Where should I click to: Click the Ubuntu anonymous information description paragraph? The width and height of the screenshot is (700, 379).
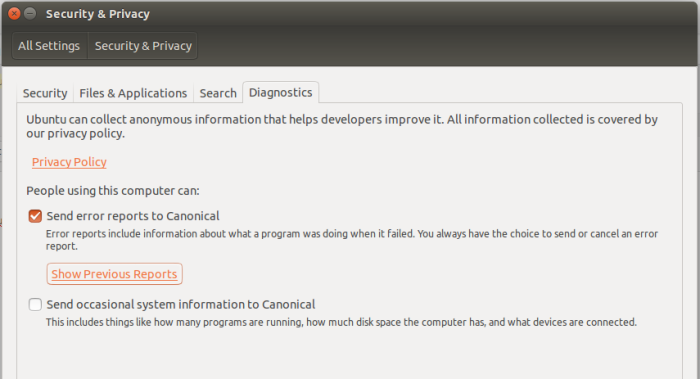click(342, 126)
